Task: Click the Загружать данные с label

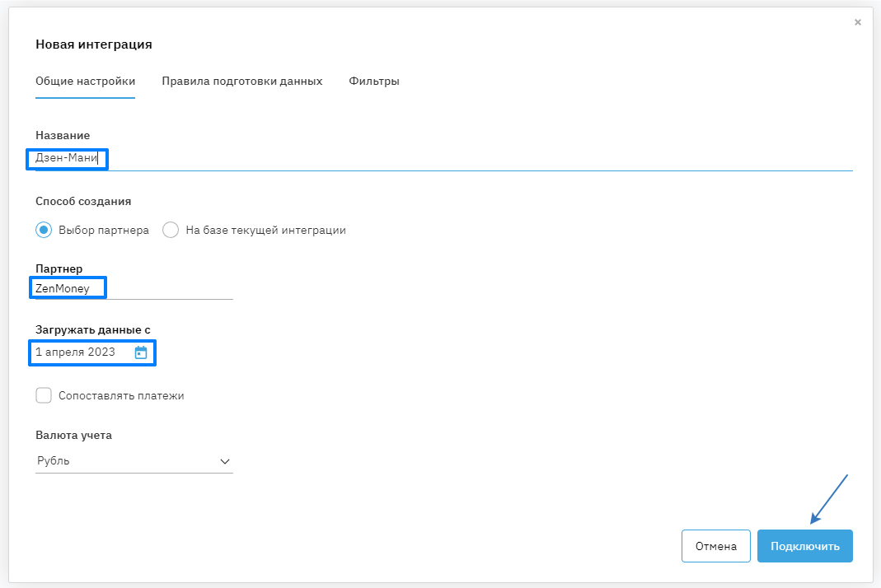Action: (x=93, y=329)
